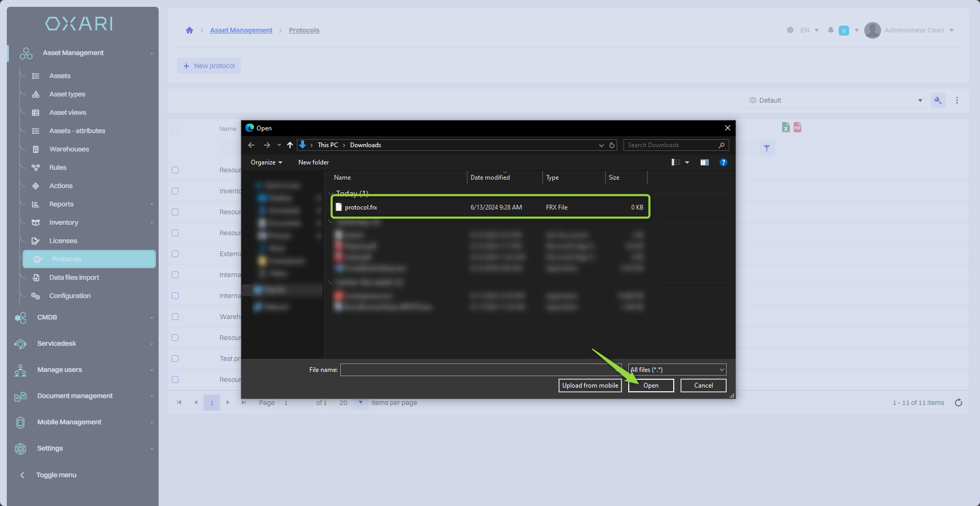Expand the Organize dropdown menu

click(266, 162)
